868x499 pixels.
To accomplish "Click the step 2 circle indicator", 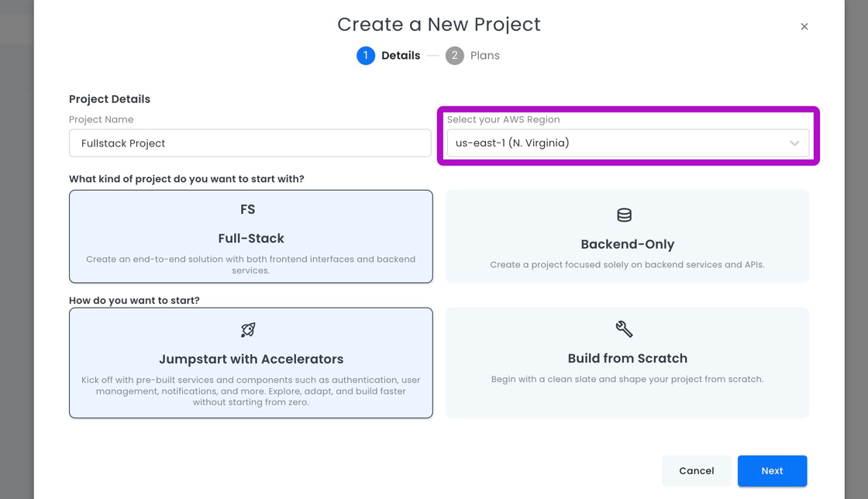I will [x=455, y=56].
